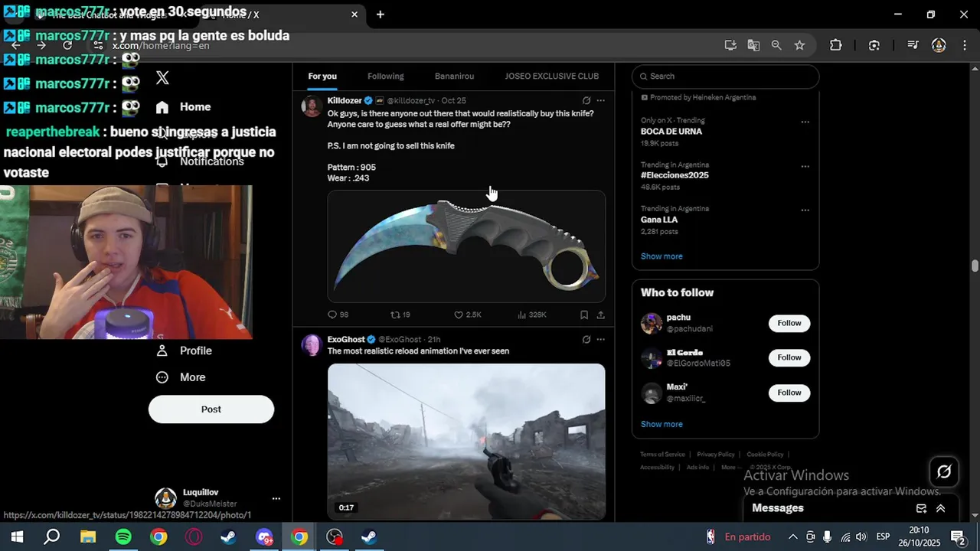Image resolution: width=980 pixels, height=551 pixels.
Task: Show hidden system tray icons
Action: [x=793, y=537]
